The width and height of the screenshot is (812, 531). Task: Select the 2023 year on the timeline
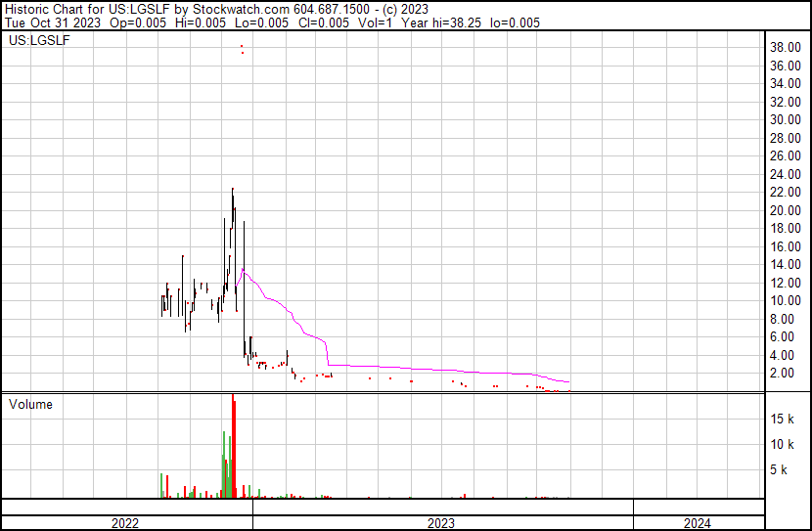click(443, 523)
